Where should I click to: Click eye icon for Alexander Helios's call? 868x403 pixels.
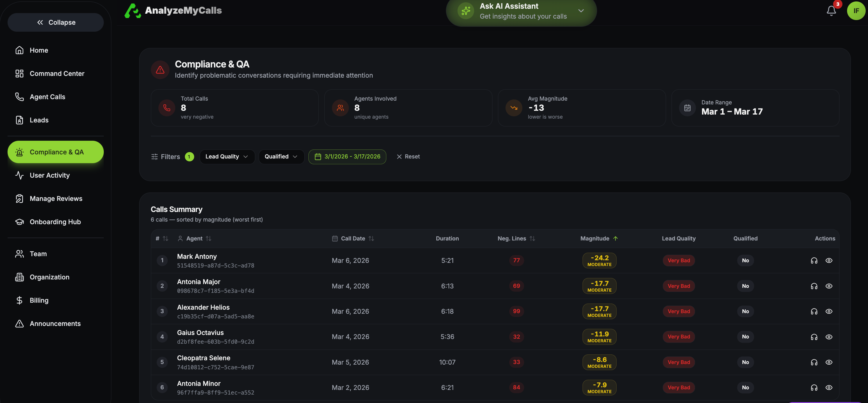pyautogui.click(x=829, y=311)
